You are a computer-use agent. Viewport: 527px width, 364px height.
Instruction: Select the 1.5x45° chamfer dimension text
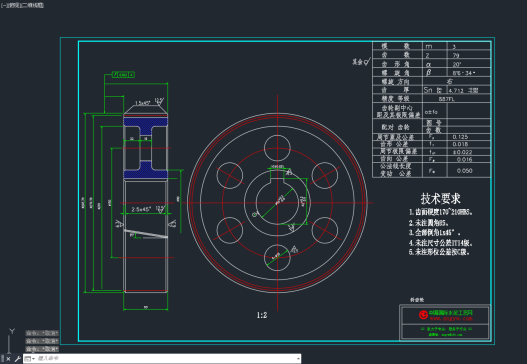143,103
